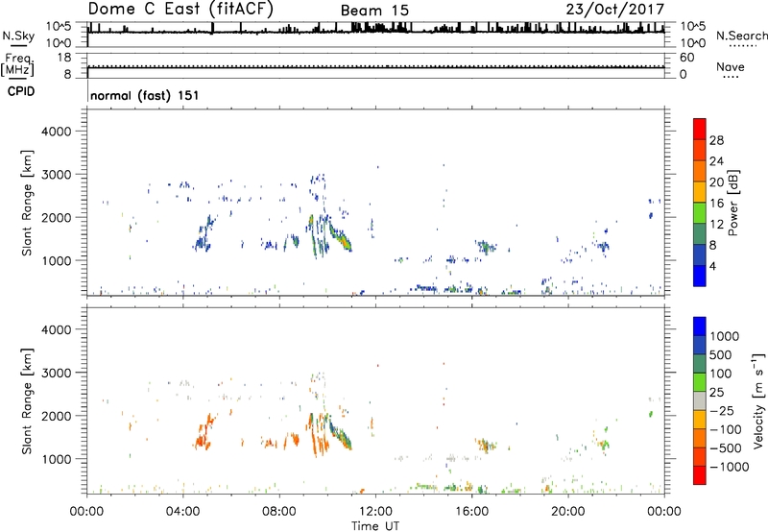This screenshot has width=768, height=532.
Task: Select the 'CPID' row label
Action: tap(21, 91)
